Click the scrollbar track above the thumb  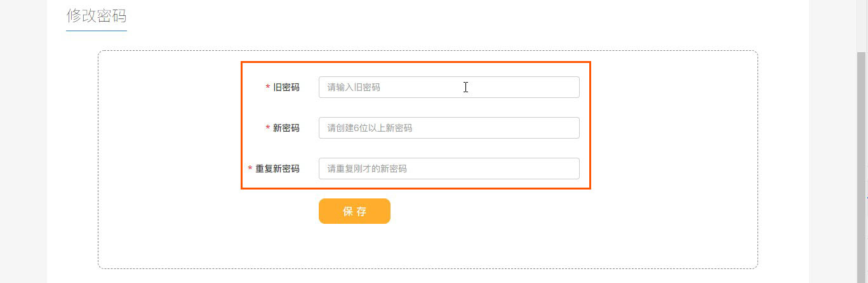tap(862, 25)
